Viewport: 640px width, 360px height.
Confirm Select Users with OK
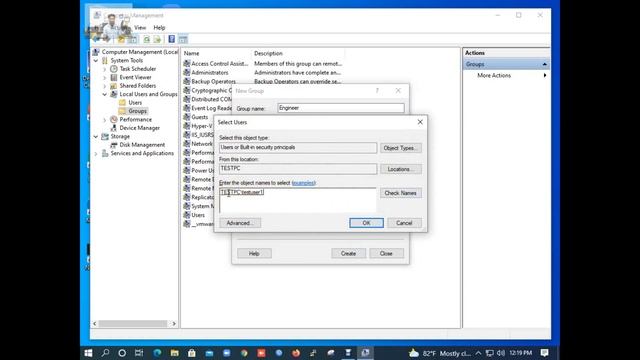366,223
